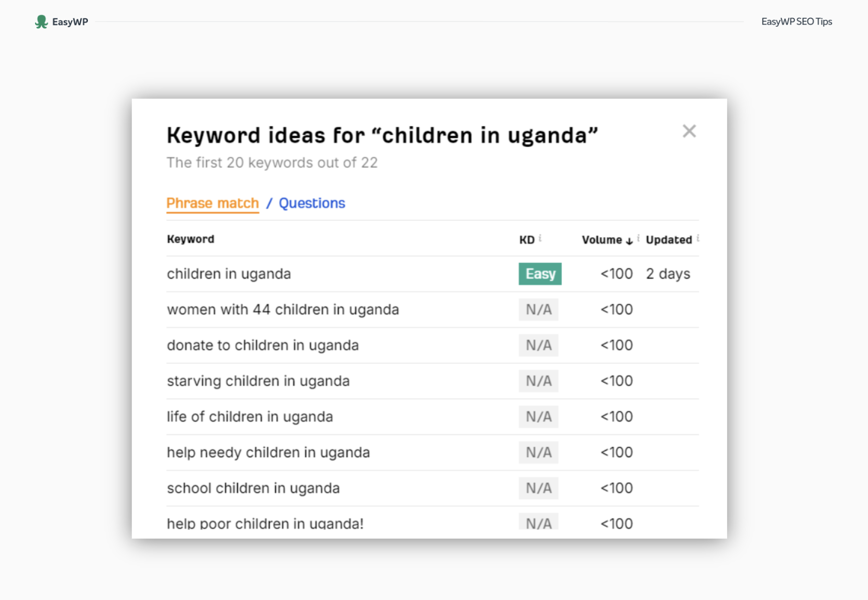Click N/A badge for "donate to children" row

[538, 346]
